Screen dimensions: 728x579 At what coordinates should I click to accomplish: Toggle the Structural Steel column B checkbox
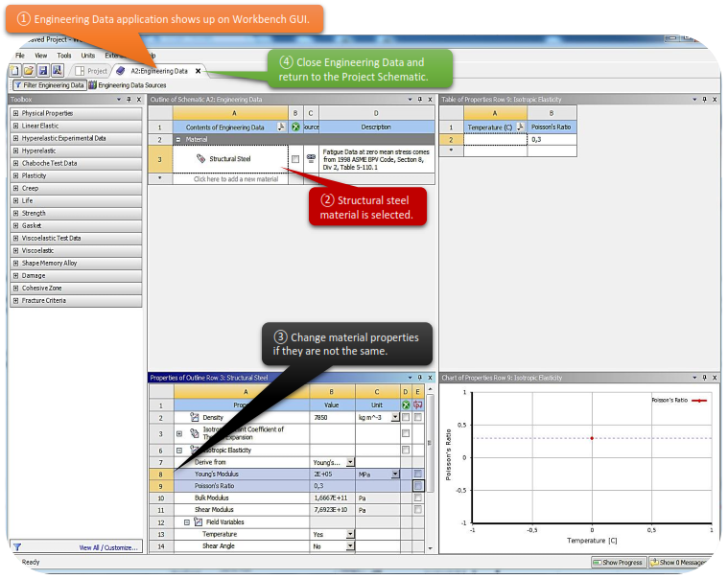[x=295, y=159]
